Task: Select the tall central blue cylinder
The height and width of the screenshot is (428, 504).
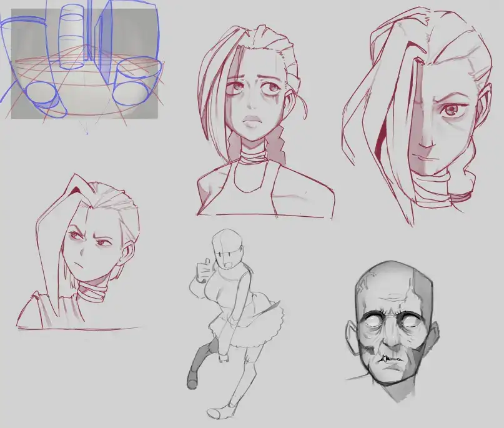Action: point(71,36)
